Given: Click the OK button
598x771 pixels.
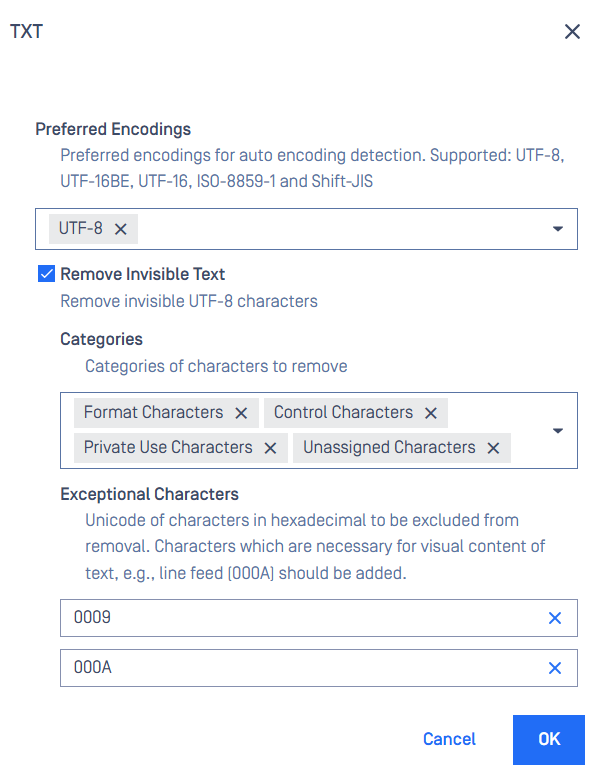Looking at the screenshot, I should point(549,740).
